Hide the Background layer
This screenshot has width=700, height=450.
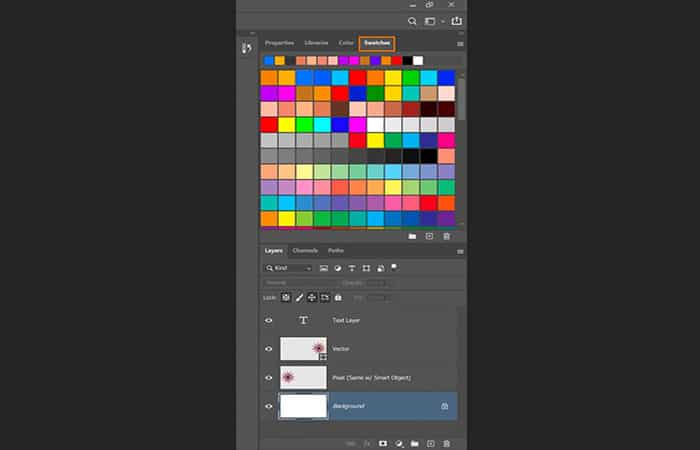pos(269,406)
